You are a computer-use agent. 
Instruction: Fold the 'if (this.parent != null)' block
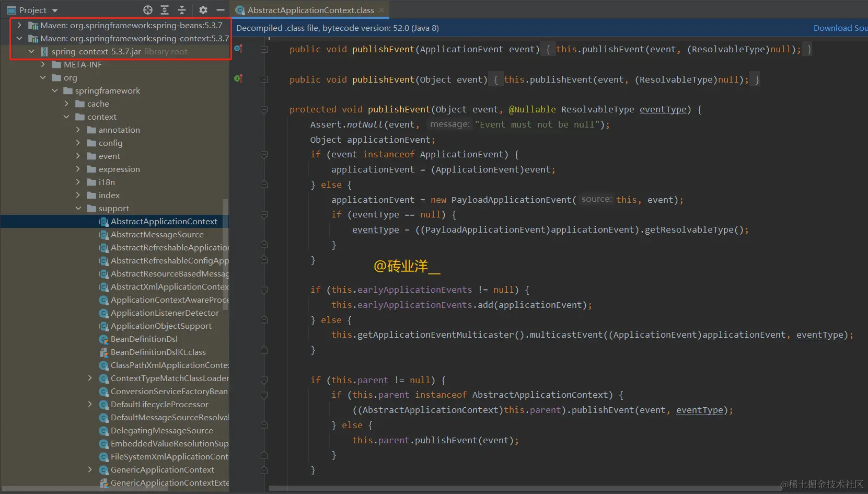[x=264, y=381]
